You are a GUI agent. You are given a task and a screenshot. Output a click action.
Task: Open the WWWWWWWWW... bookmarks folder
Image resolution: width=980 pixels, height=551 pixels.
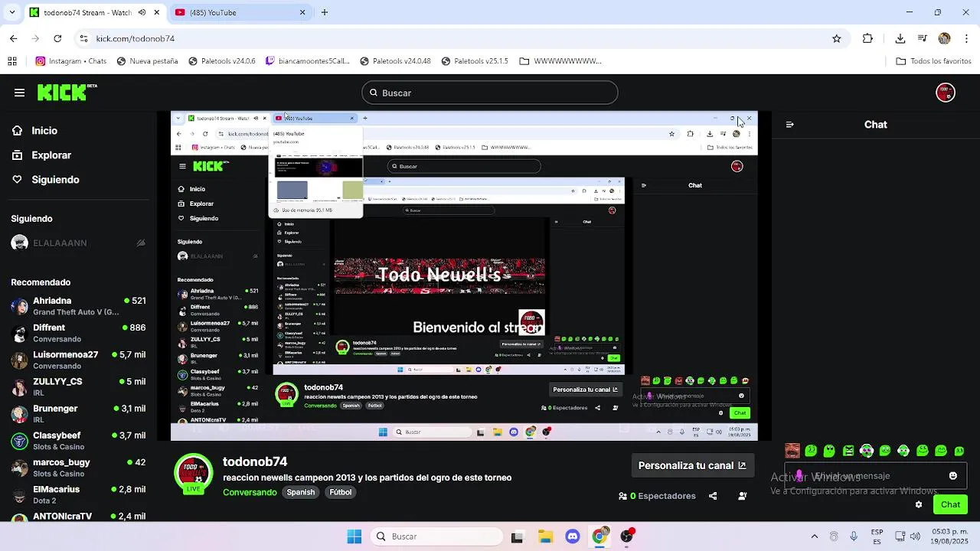click(x=560, y=61)
